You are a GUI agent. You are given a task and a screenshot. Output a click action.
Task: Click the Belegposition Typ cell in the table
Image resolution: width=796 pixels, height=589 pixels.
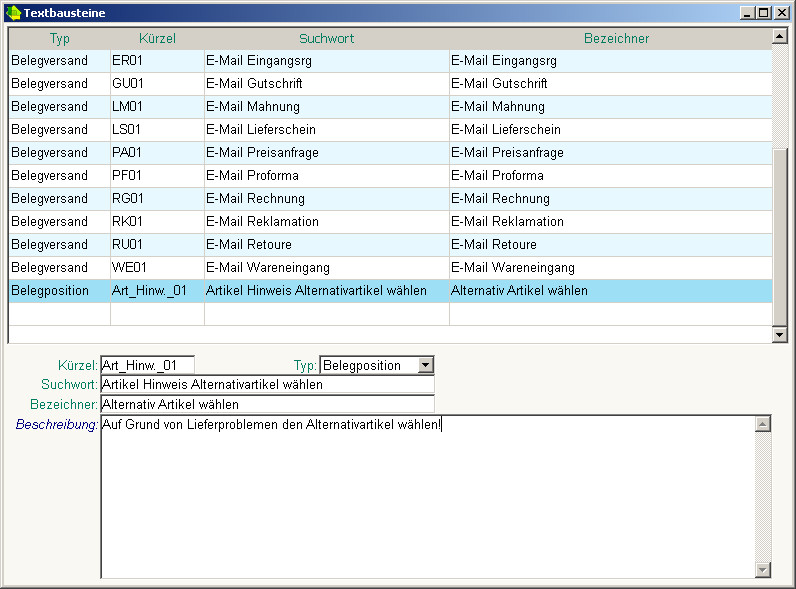(x=60, y=290)
